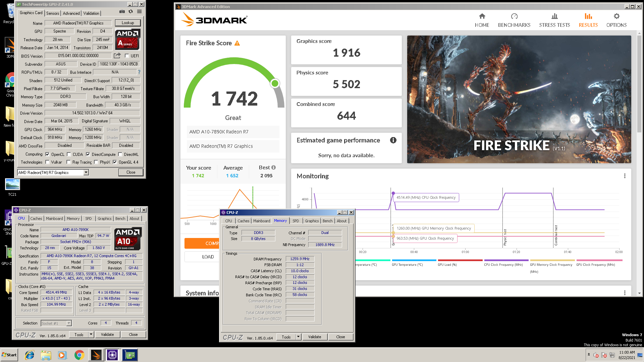
Task: Toggle the OpenGL 4.4 checkbox
Action: (115, 162)
